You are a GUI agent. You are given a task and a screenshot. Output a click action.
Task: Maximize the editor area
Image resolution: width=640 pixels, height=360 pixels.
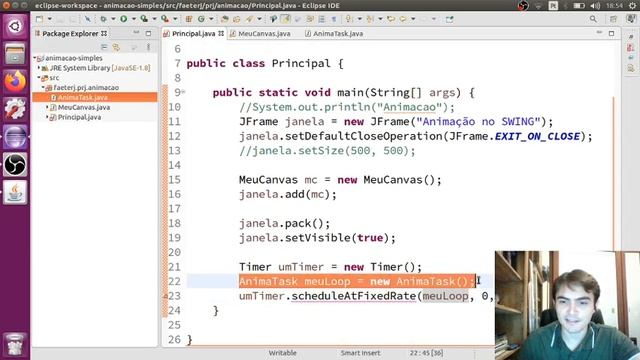(x=611, y=33)
